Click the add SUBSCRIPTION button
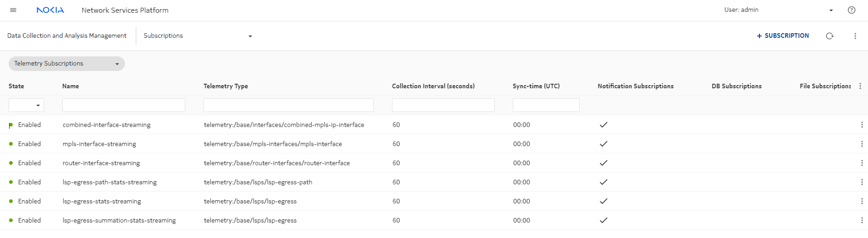Viewport: 868px width, 238px height. point(783,36)
